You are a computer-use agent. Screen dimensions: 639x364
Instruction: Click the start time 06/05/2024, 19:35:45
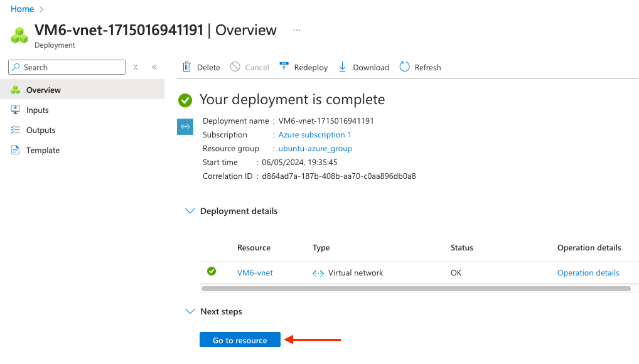point(299,162)
